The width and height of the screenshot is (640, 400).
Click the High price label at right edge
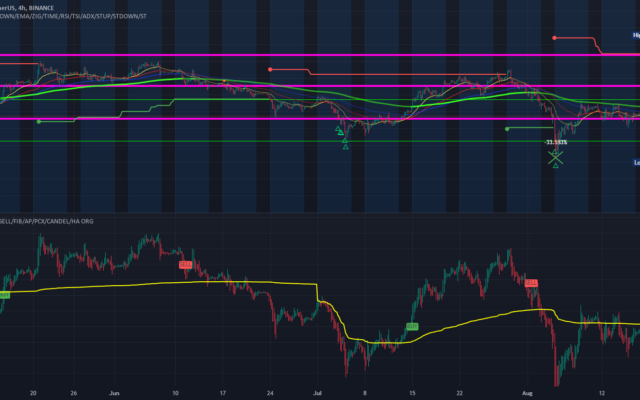coord(636,36)
